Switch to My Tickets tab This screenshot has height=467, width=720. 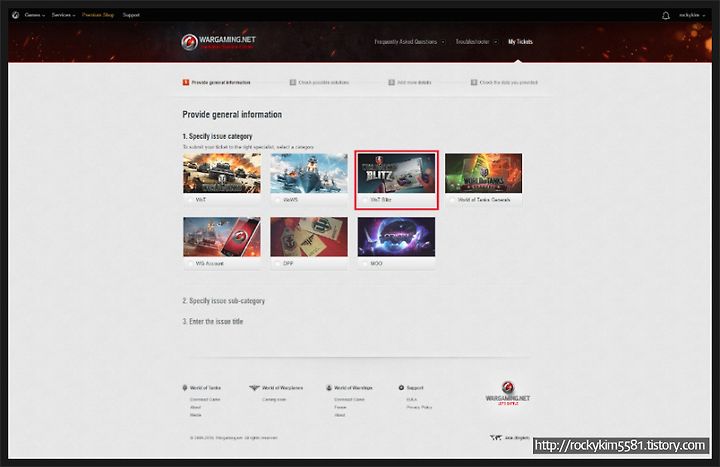[x=520, y=42]
